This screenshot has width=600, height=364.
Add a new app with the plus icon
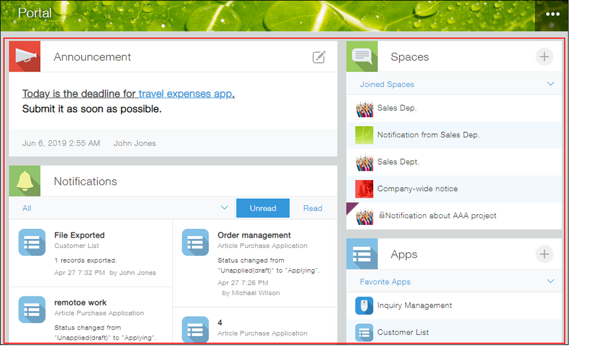point(544,254)
